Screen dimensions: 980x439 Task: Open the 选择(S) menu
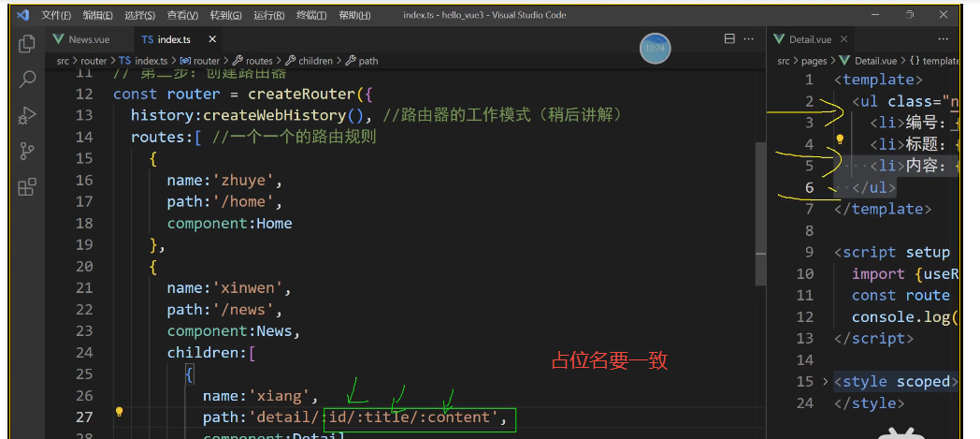[x=140, y=15]
